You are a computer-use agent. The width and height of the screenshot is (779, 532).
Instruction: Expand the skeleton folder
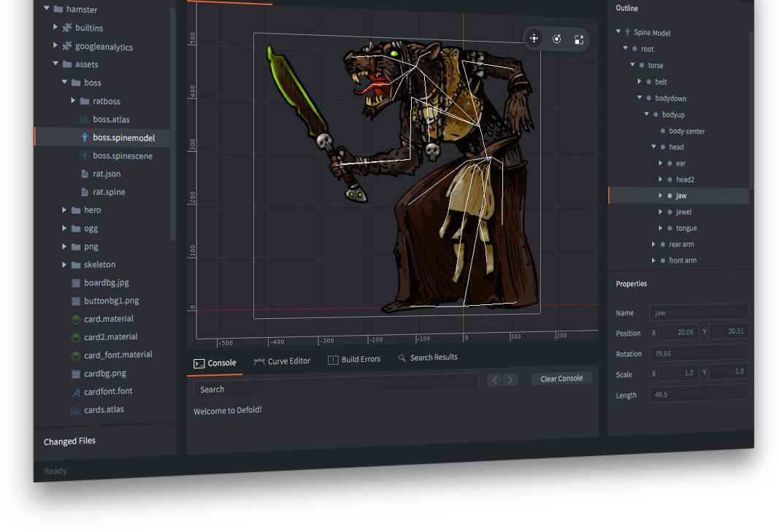coord(64,265)
